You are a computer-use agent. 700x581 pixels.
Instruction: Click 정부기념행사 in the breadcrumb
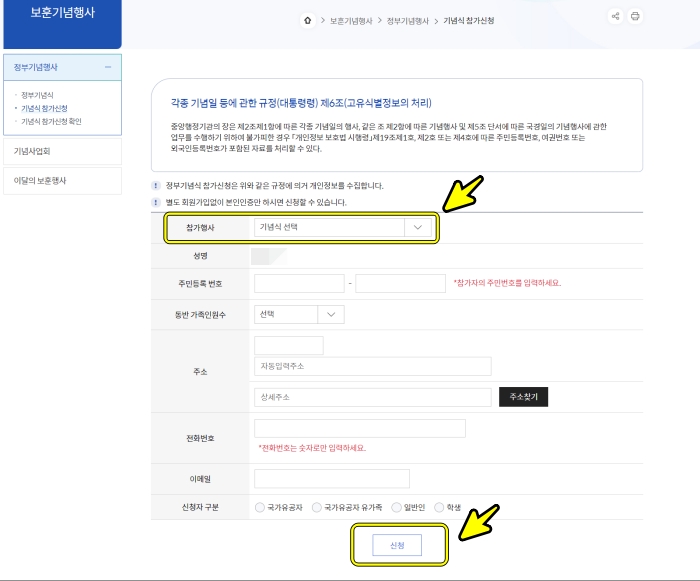[408, 21]
